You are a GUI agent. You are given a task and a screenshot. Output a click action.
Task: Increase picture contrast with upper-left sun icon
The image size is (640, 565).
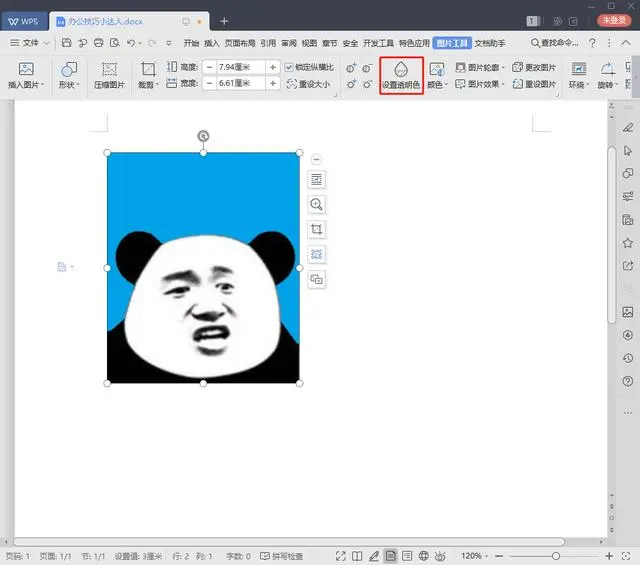[351, 68]
